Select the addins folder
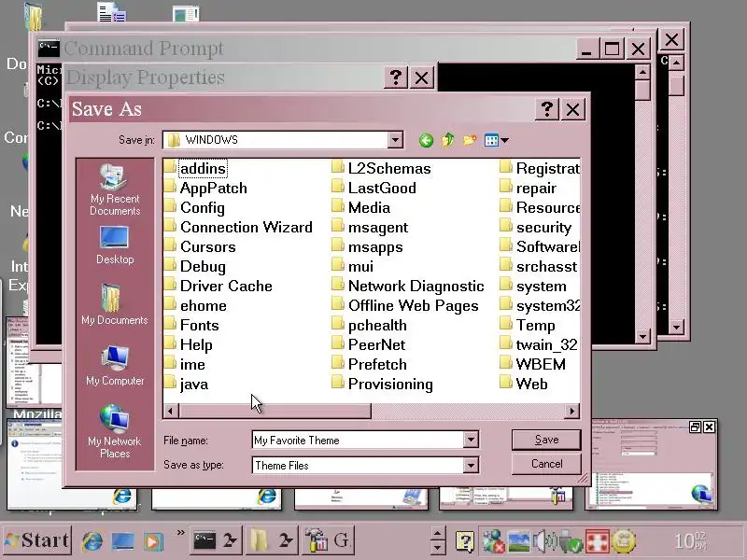The width and height of the screenshot is (747, 560). click(195, 168)
